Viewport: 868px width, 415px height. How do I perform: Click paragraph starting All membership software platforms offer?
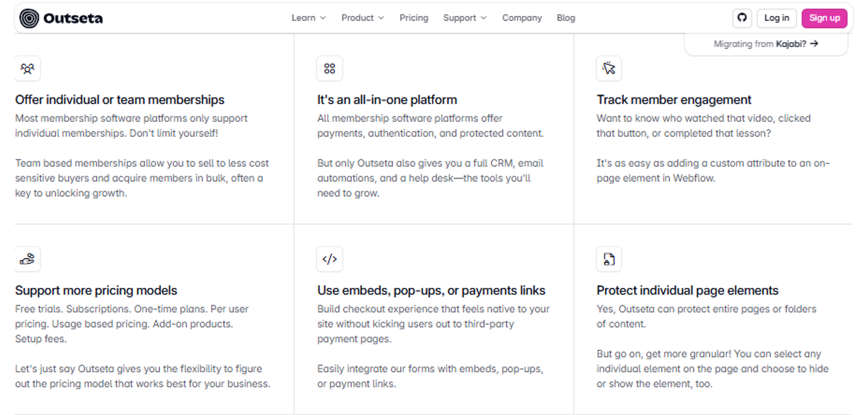[x=430, y=126]
